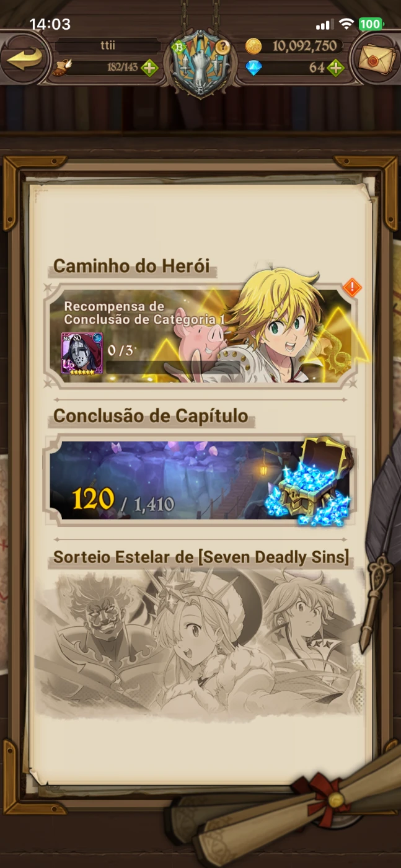Tap the blue diamond currency icon

254,68
